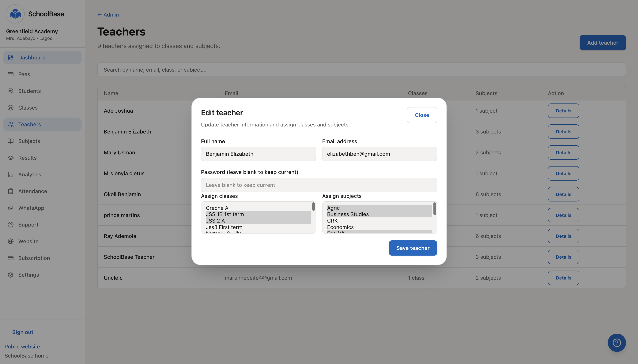Click the Support question mark icon in sidebar
Screen dimensions: 638x364
[x=10, y=224]
